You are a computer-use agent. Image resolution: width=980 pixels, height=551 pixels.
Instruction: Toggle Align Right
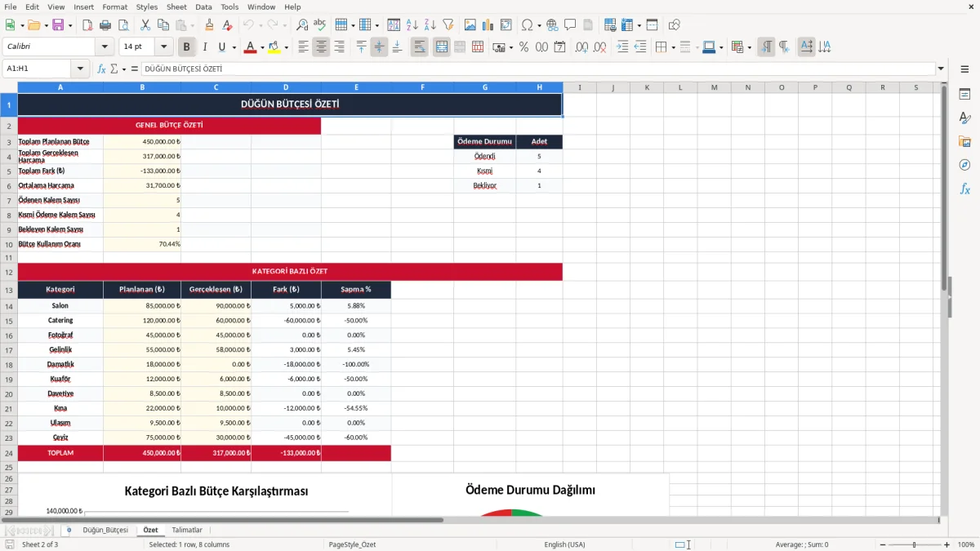coord(339,47)
